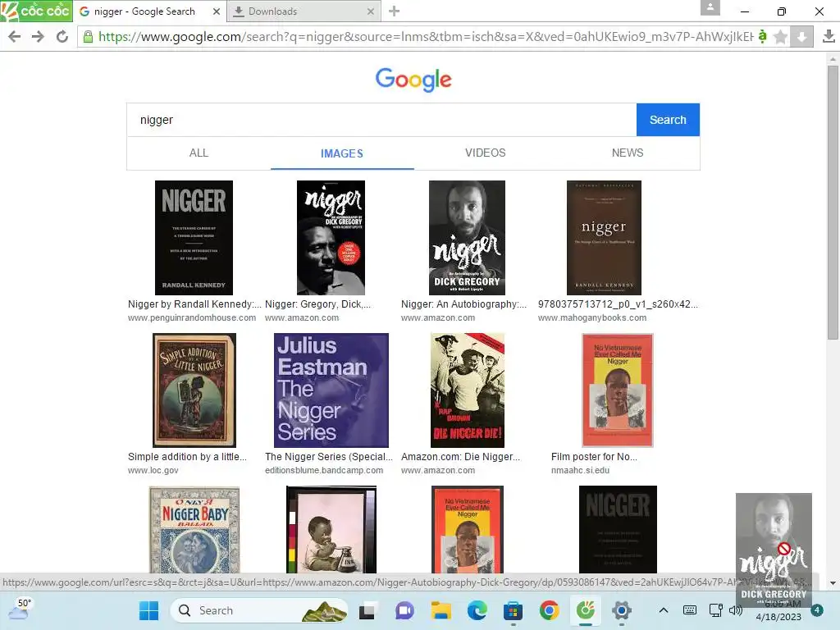Open the weather widget showing 50°
Screen dimensions: 840x630
20,609
